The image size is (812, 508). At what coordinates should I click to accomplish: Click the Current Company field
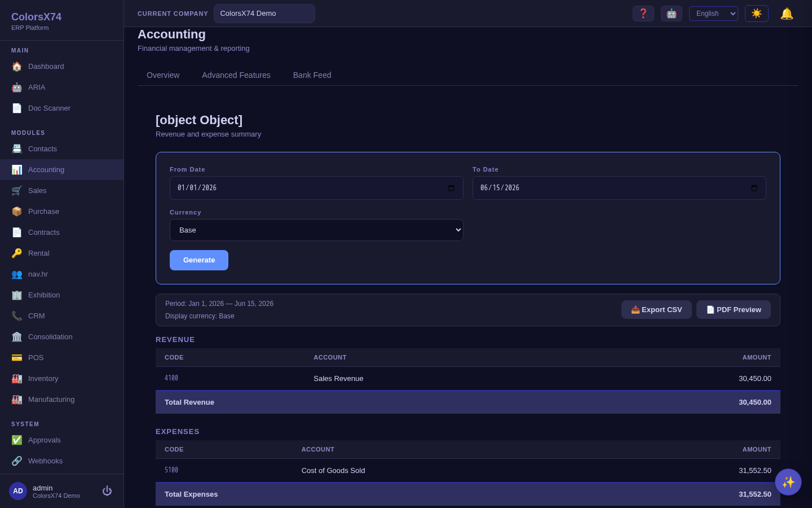pyautogui.click(x=264, y=14)
